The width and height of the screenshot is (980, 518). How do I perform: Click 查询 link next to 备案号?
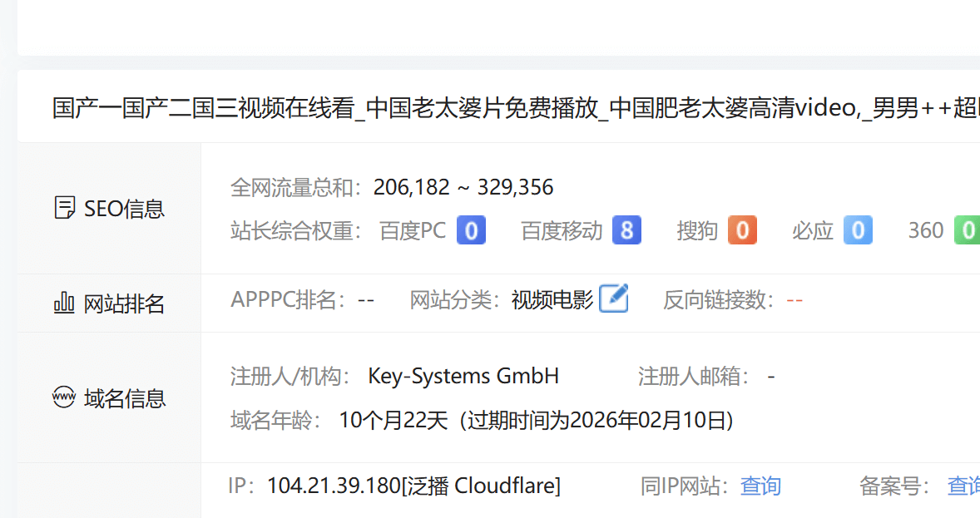[963, 486]
